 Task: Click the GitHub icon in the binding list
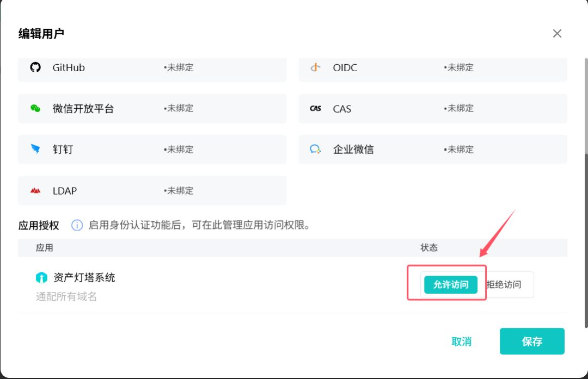tap(35, 67)
